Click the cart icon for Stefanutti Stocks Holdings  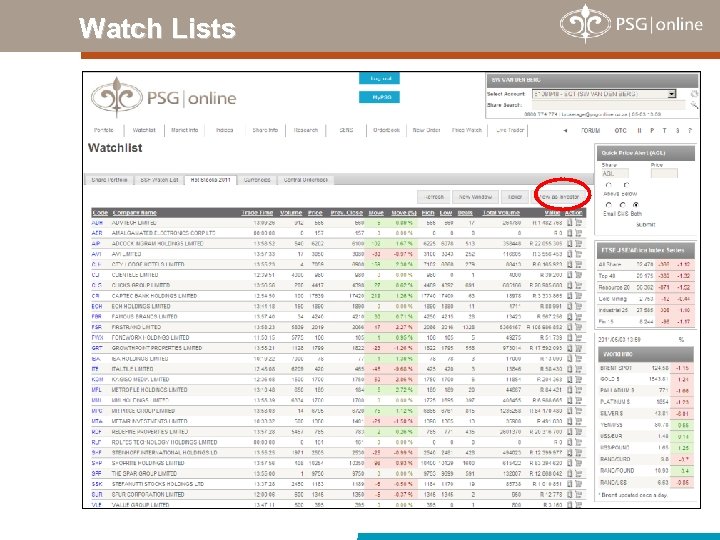578,484
